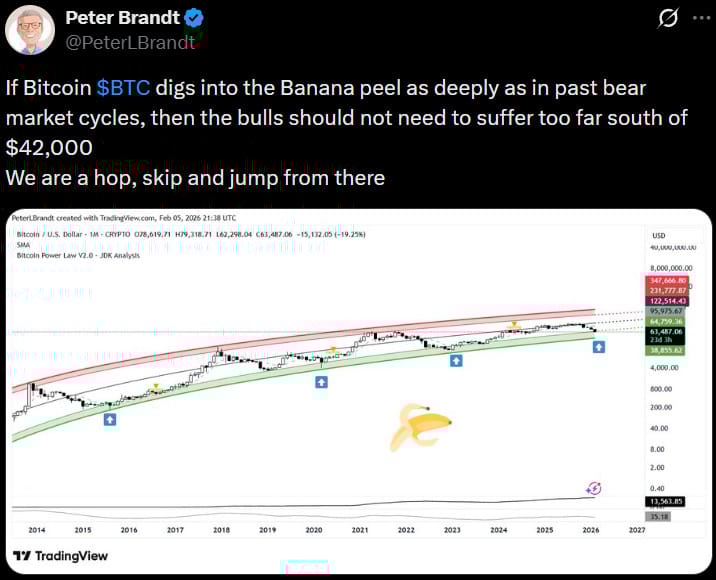Click the purple lightning icon near 2026
716x580 pixels.
[594, 487]
